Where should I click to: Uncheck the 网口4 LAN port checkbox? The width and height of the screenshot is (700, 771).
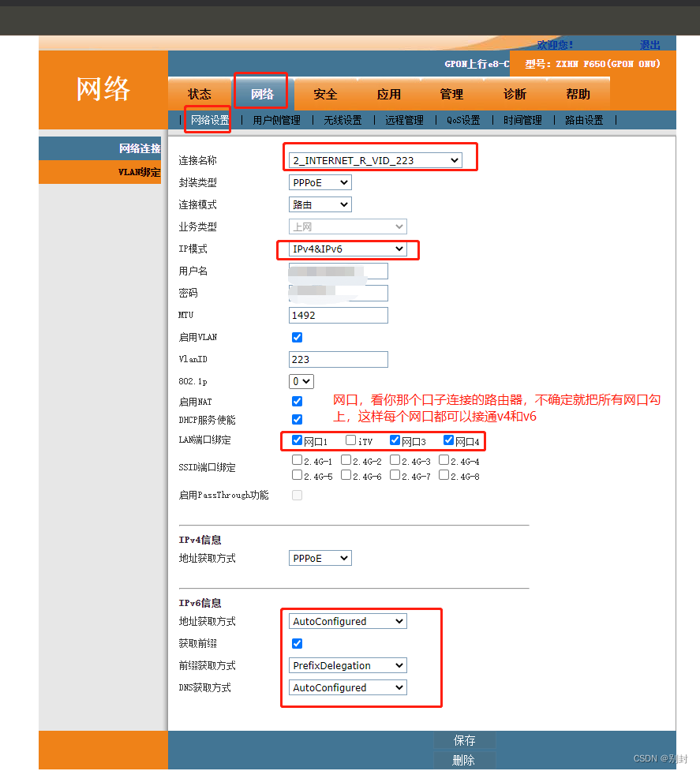coord(448,440)
